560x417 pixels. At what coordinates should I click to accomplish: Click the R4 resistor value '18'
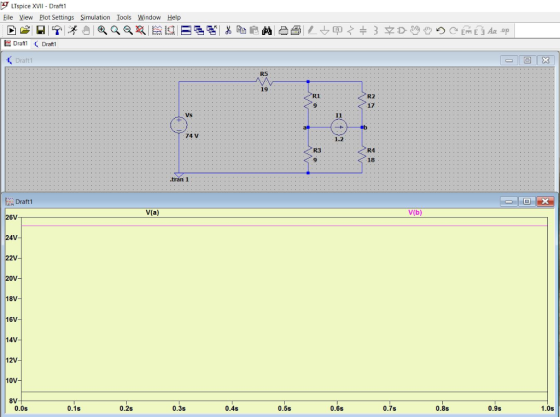click(371, 160)
